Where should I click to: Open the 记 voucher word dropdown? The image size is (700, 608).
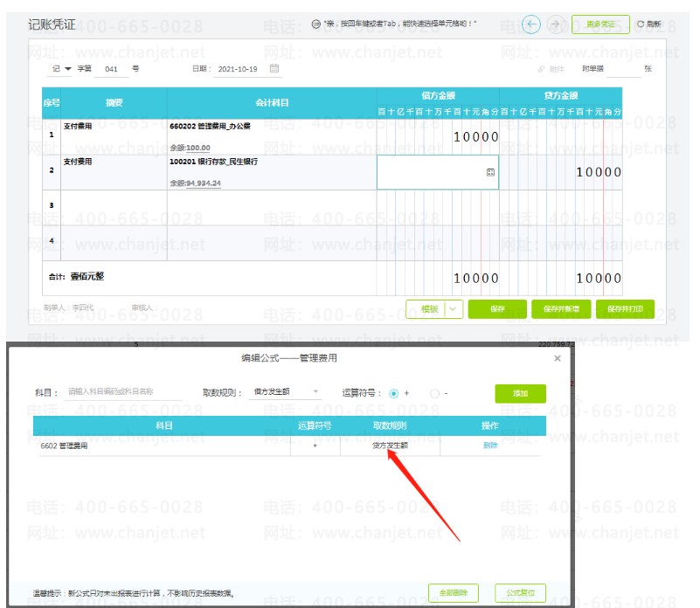[61, 69]
